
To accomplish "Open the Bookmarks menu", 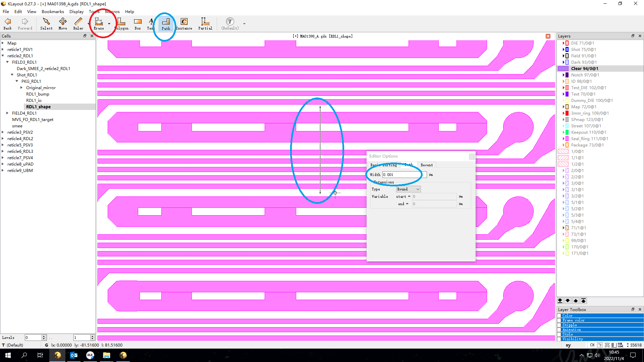I will (x=53, y=11).
